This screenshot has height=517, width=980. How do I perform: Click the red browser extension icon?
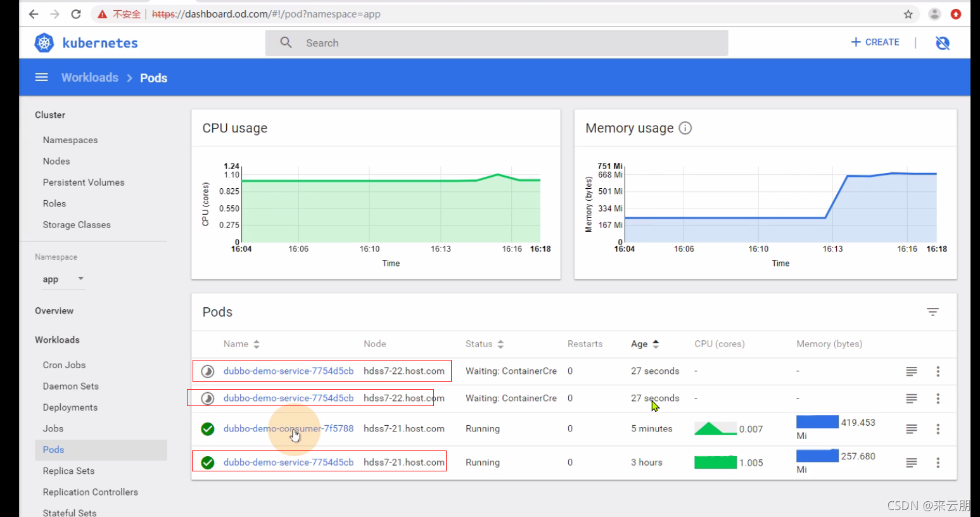956,14
